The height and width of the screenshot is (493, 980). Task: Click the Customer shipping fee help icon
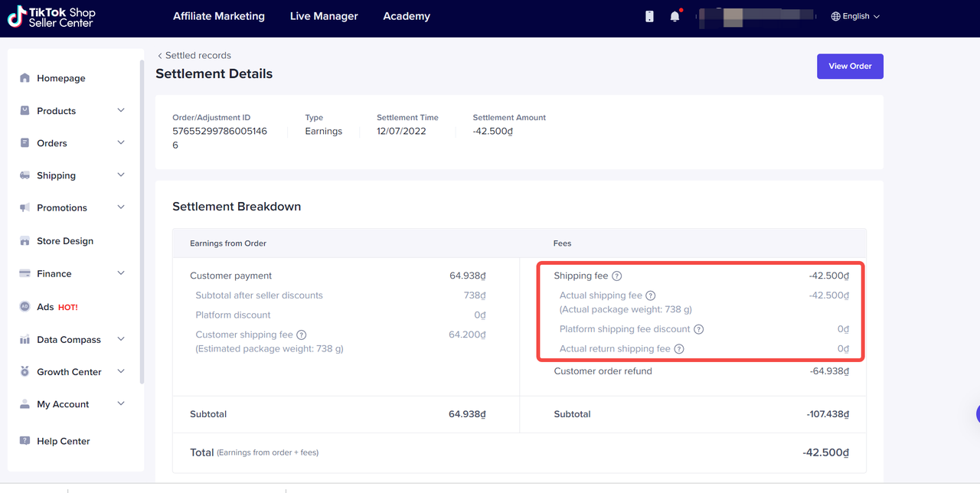[x=302, y=335]
